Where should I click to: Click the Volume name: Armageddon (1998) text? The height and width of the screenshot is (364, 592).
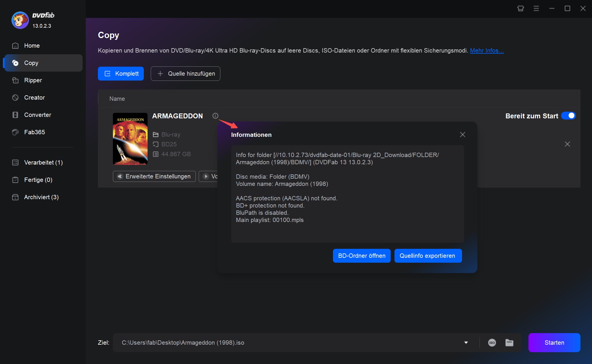click(x=282, y=184)
